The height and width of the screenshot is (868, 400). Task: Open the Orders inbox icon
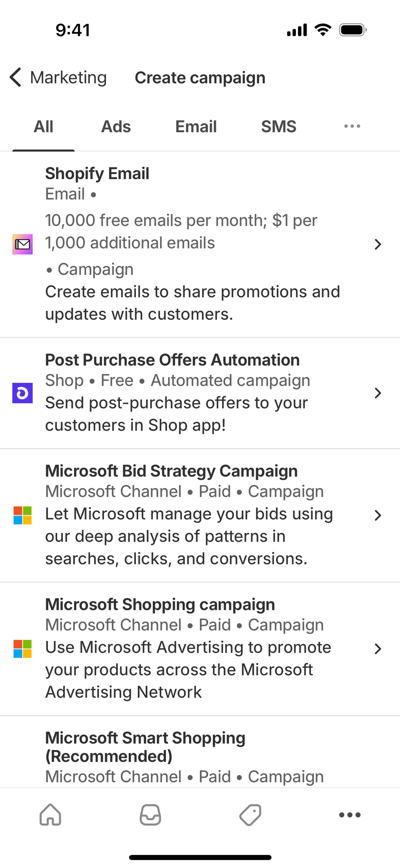click(x=150, y=815)
